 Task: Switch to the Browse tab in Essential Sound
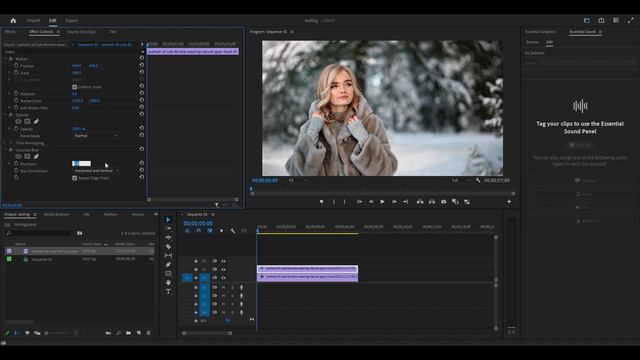(532, 42)
